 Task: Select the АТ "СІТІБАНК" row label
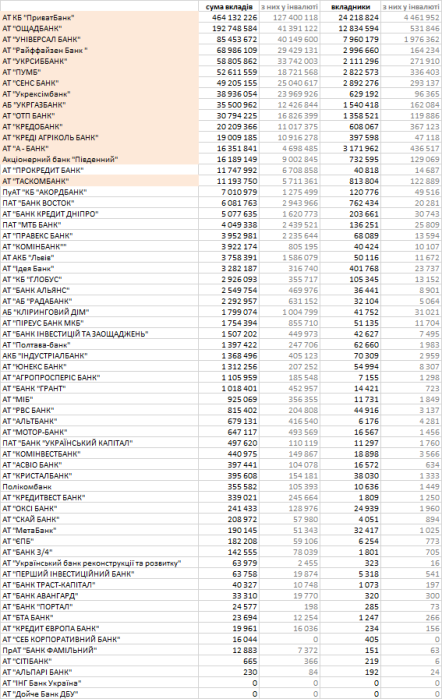click(100, 662)
